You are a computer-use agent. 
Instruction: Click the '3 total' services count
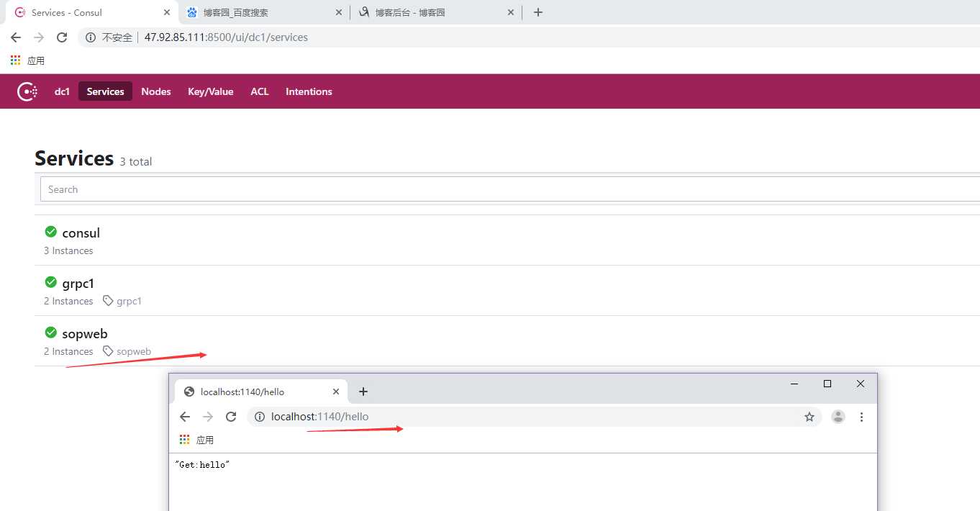pyautogui.click(x=136, y=162)
